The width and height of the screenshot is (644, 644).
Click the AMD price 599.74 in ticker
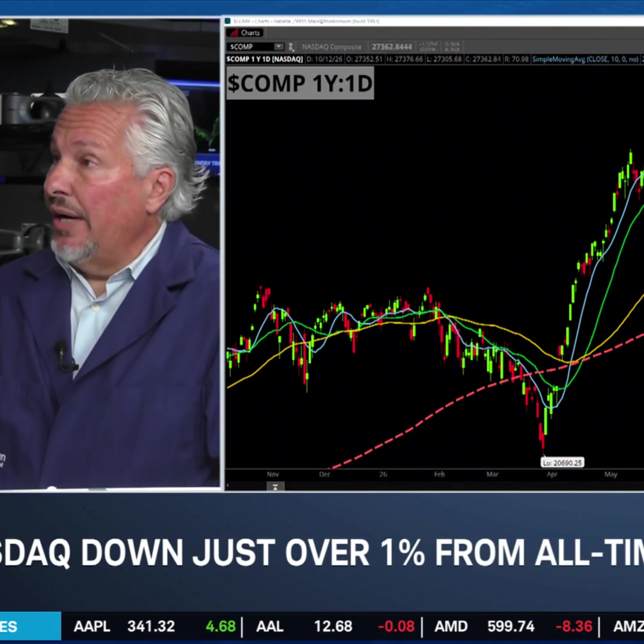coord(511,627)
